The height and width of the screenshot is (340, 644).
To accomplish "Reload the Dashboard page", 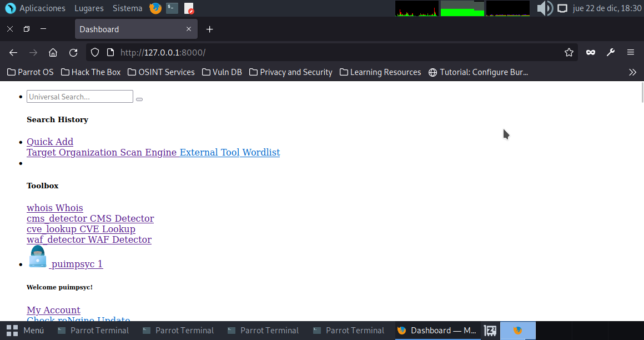I will pyautogui.click(x=73, y=52).
